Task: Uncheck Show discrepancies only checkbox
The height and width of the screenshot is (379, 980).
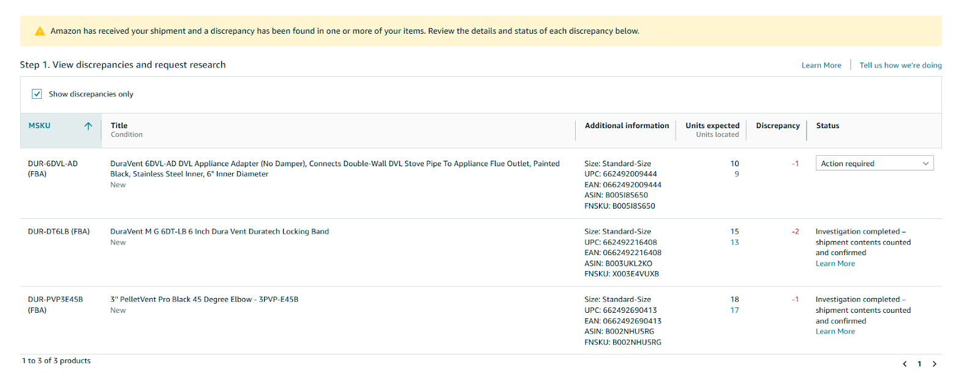Action: [37, 94]
